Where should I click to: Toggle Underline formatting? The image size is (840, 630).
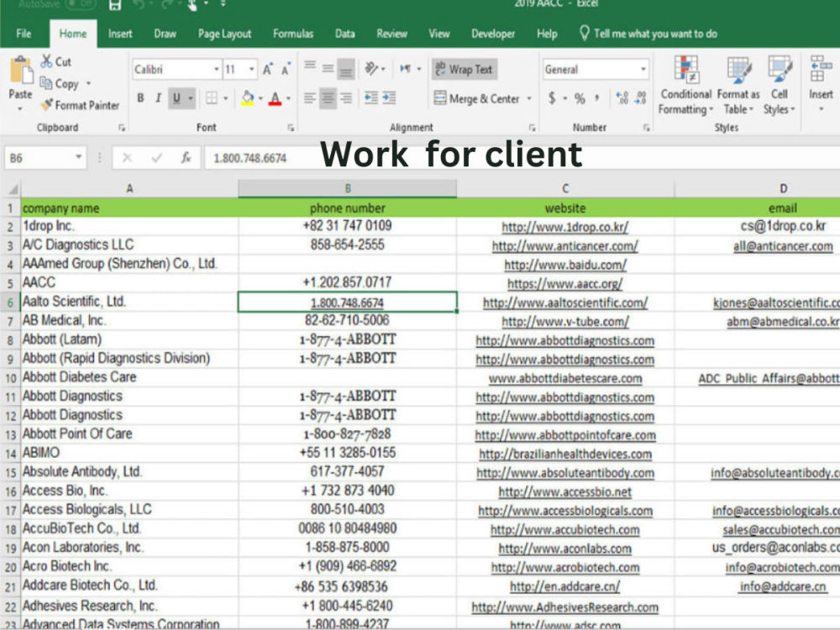coord(176,98)
